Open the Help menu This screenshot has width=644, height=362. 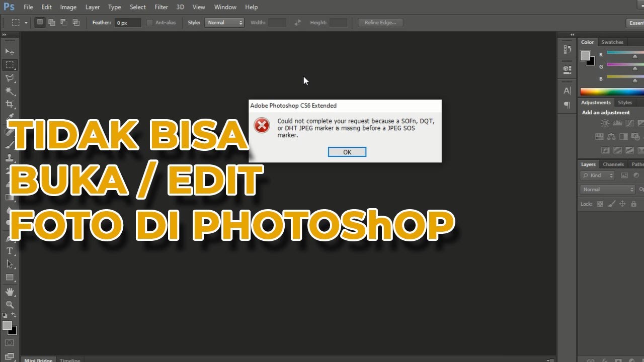click(252, 7)
